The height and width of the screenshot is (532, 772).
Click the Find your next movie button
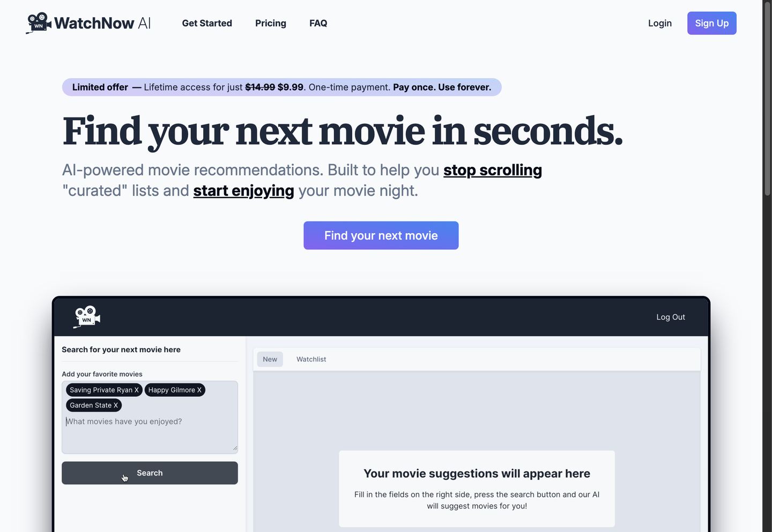tap(381, 235)
